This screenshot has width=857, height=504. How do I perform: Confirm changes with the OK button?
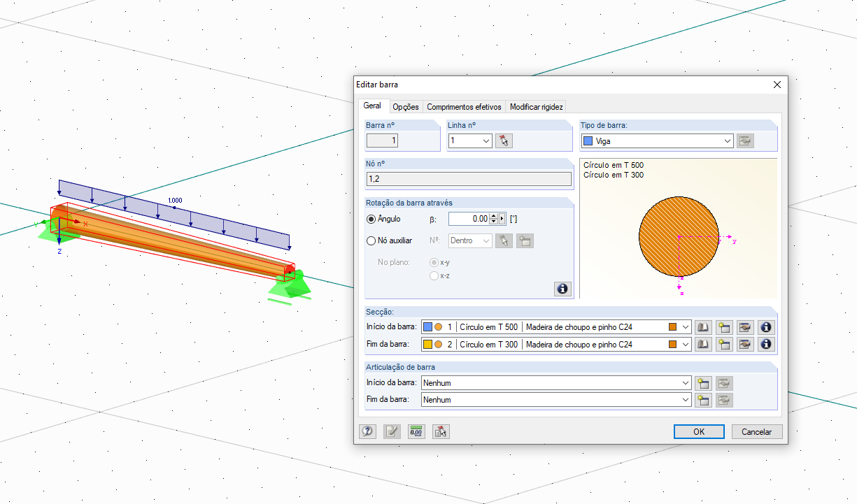(x=698, y=431)
